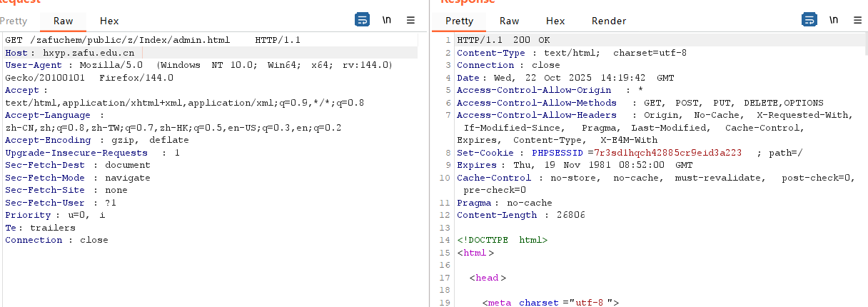Switch to the Request Pretty tab
This screenshot has height=307, width=868.
tap(15, 21)
